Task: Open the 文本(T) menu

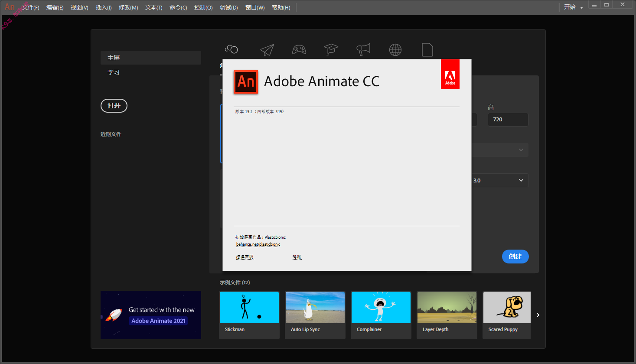Action: [x=154, y=7]
